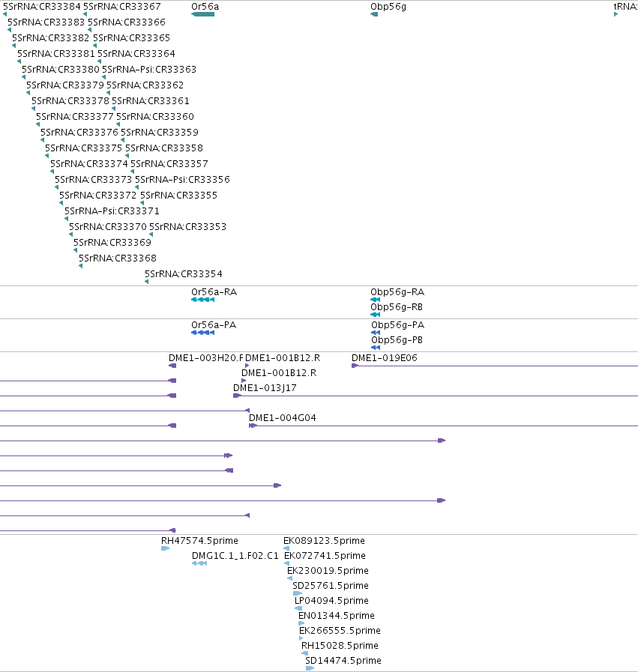Viewport: 638px width, 672px height.
Task: Open transcript Or56a-RA
Action: (214, 292)
